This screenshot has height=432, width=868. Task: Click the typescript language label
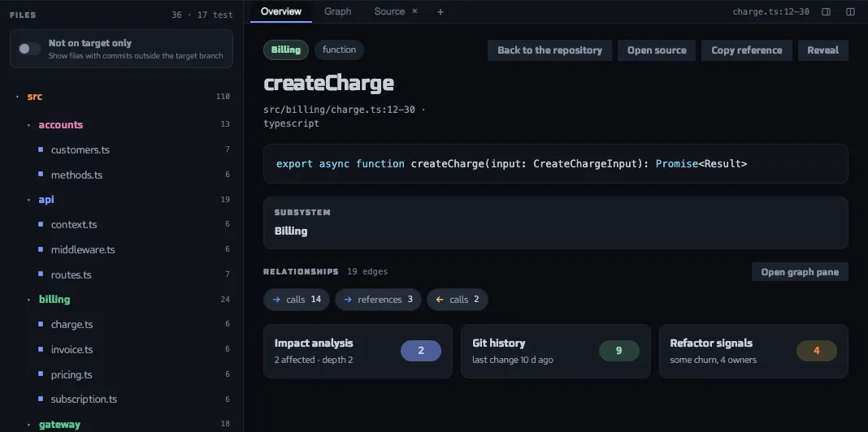coord(291,123)
